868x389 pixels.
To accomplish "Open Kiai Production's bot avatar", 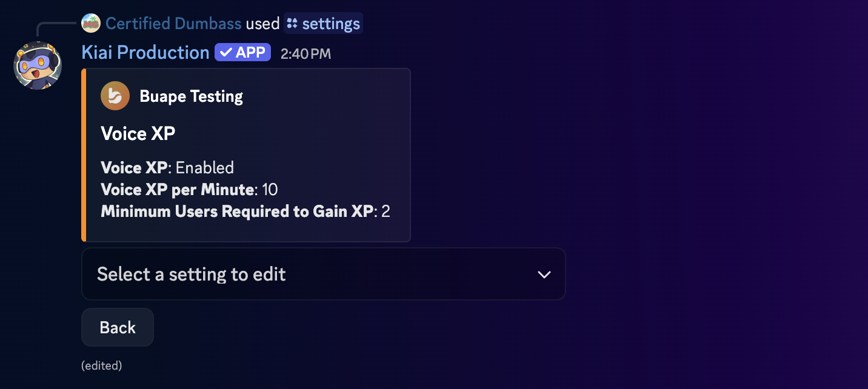I will click(38, 65).
